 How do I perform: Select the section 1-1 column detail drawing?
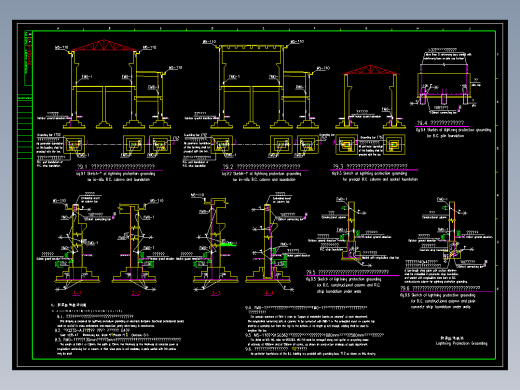(77, 242)
